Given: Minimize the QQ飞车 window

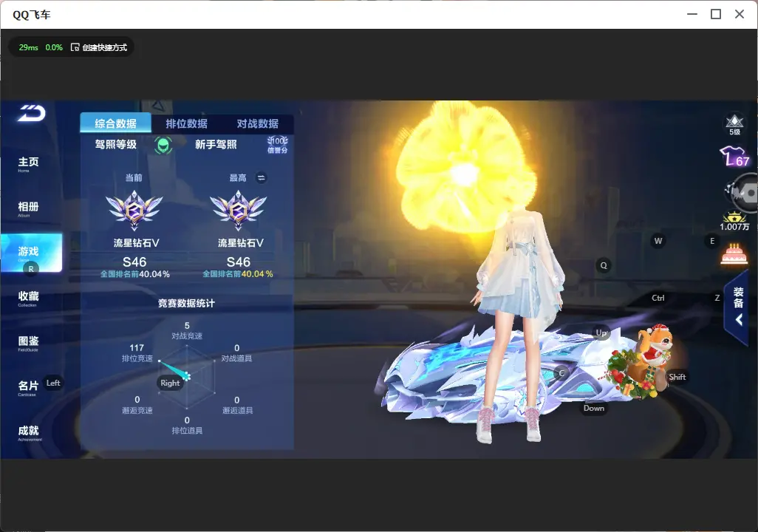Looking at the screenshot, I should pos(692,15).
